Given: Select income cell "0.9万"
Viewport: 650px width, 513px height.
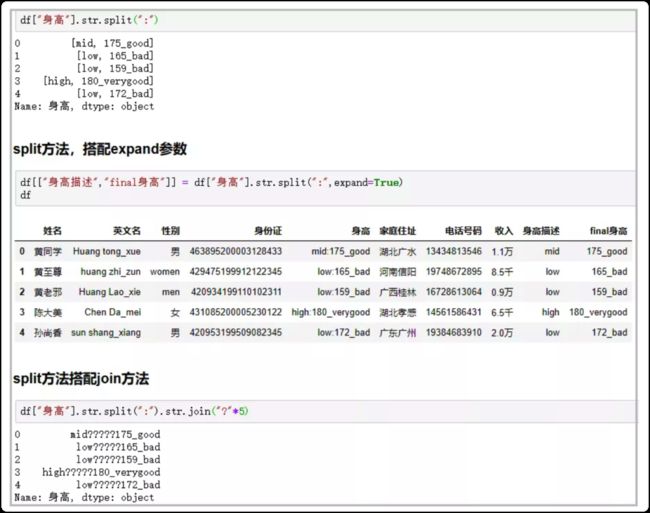Looking at the screenshot, I should 502,292.
